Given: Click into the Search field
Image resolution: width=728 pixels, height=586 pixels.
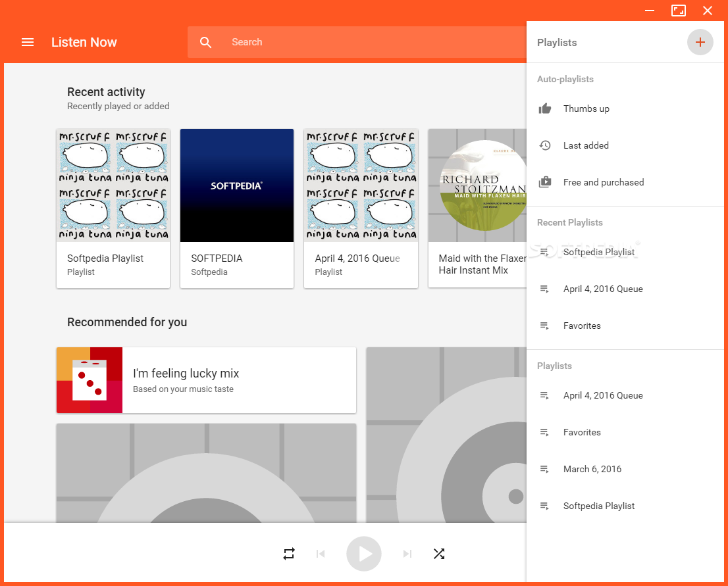Looking at the screenshot, I should 357,42.
